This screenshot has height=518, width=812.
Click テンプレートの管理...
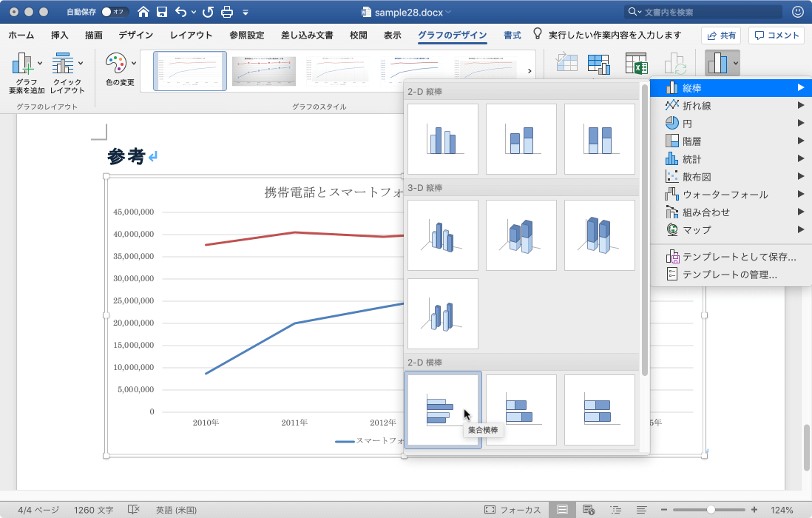click(731, 274)
